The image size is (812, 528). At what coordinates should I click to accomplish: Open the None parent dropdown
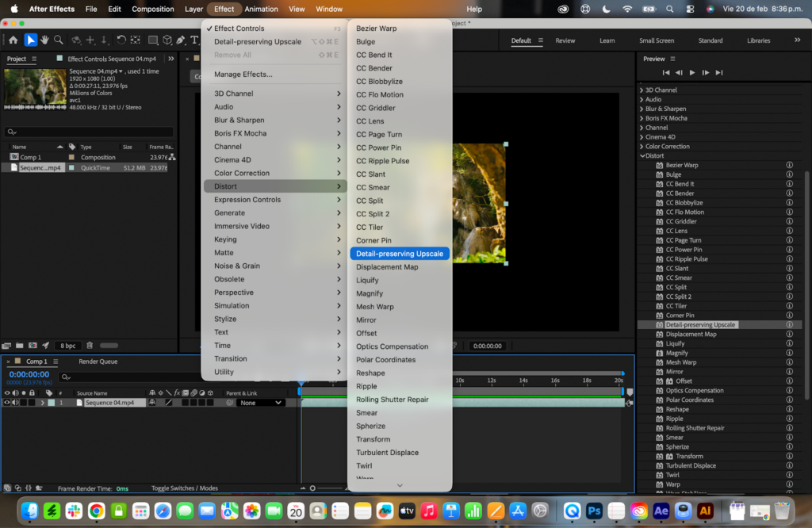point(262,402)
